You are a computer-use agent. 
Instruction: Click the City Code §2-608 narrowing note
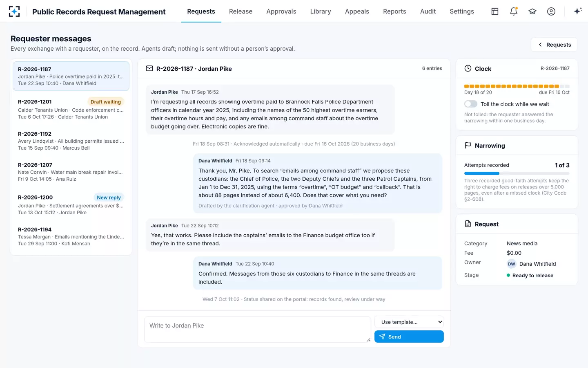pyautogui.click(x=517, y=190)
